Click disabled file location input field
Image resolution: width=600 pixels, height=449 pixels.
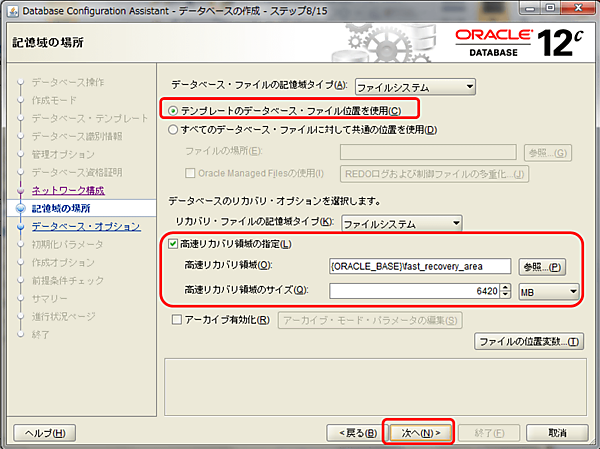coord(428,152)
